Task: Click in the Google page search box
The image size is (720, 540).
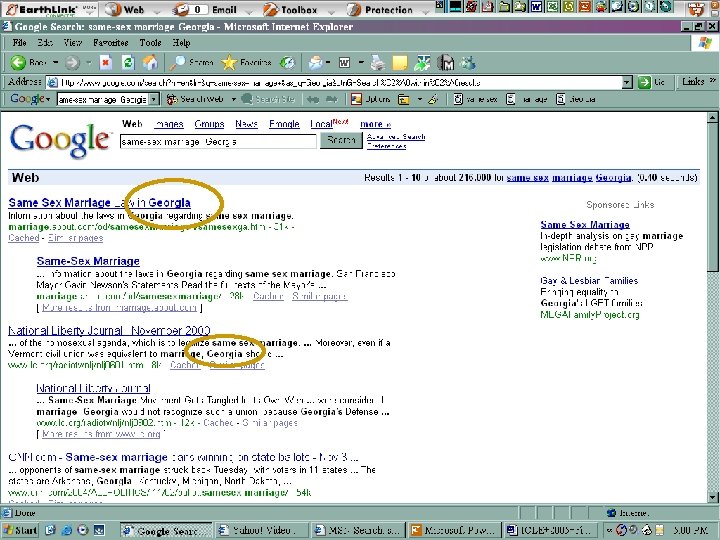Action: click(218, 142)
